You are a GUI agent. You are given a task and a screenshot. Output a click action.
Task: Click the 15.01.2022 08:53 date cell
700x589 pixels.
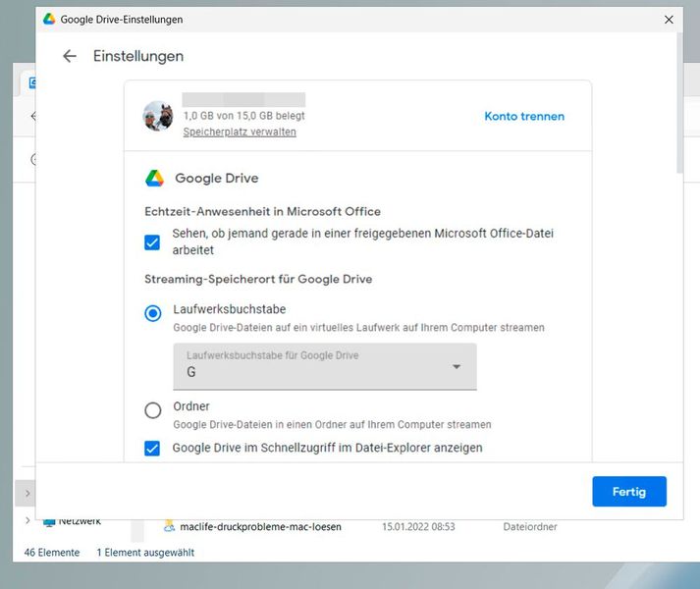(418, 527)
